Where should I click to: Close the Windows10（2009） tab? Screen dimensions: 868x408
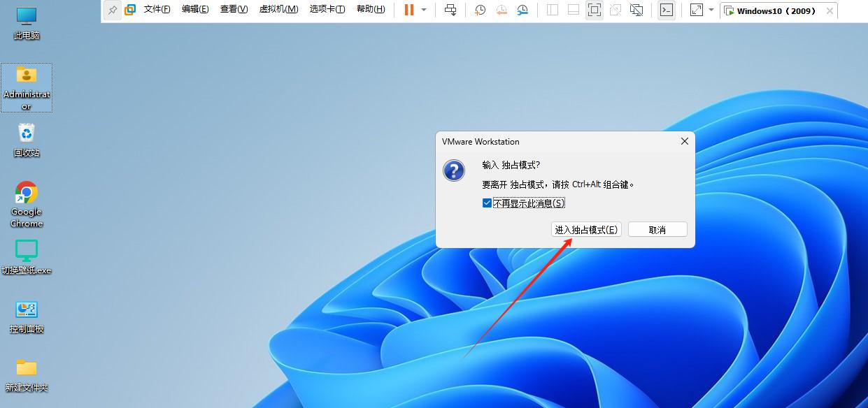pos(830,10)
